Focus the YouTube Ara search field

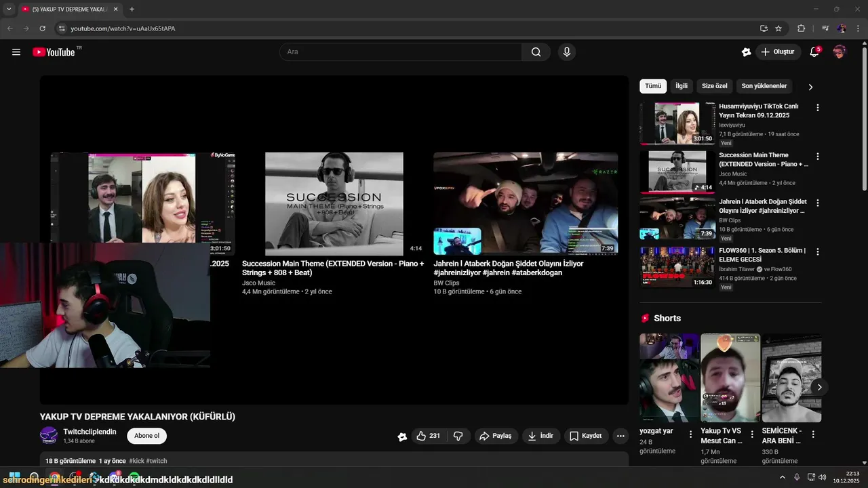click(400, 52)
